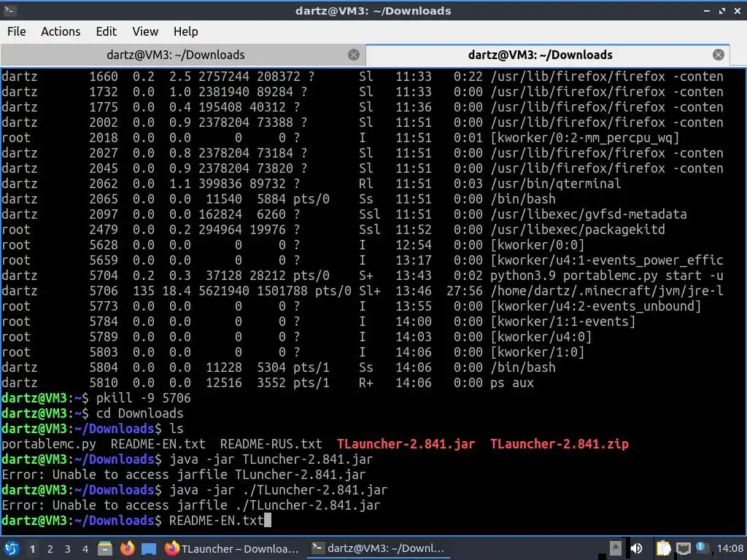Click the python3.9 portablemc.py process row
This screenshot has height=560, width=747.
[362, 276]
